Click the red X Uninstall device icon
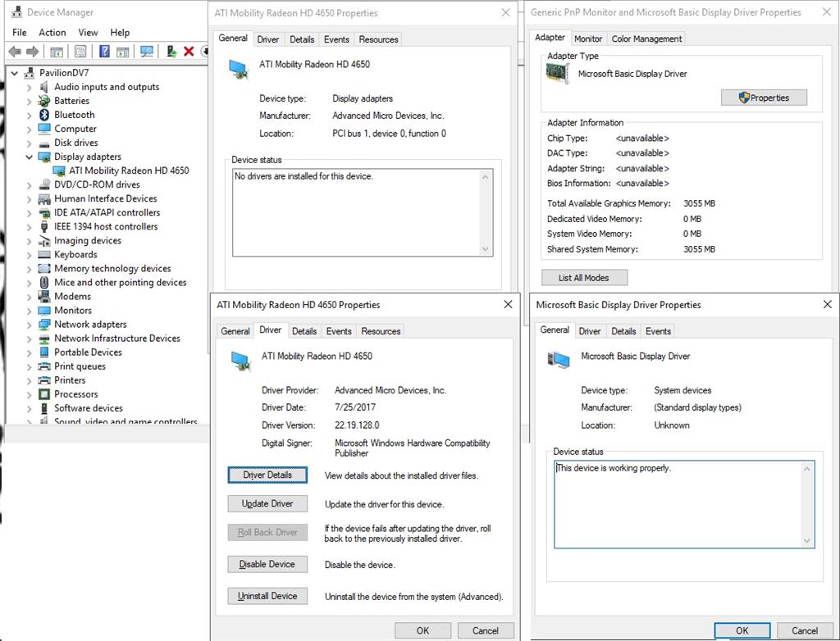This screenshot has height=641, width=840. [x=189, y=52]
